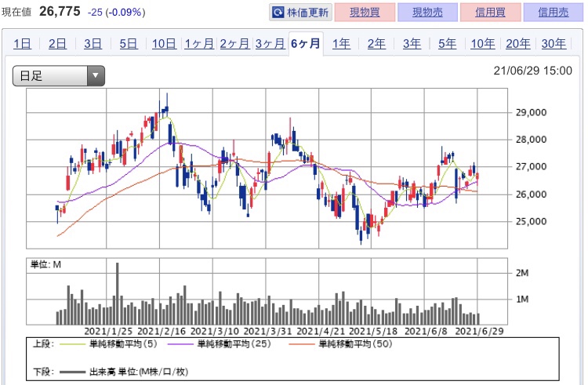
Task: Open the 日足 candle interval dropdown
Action: click(x=59, y=76)
